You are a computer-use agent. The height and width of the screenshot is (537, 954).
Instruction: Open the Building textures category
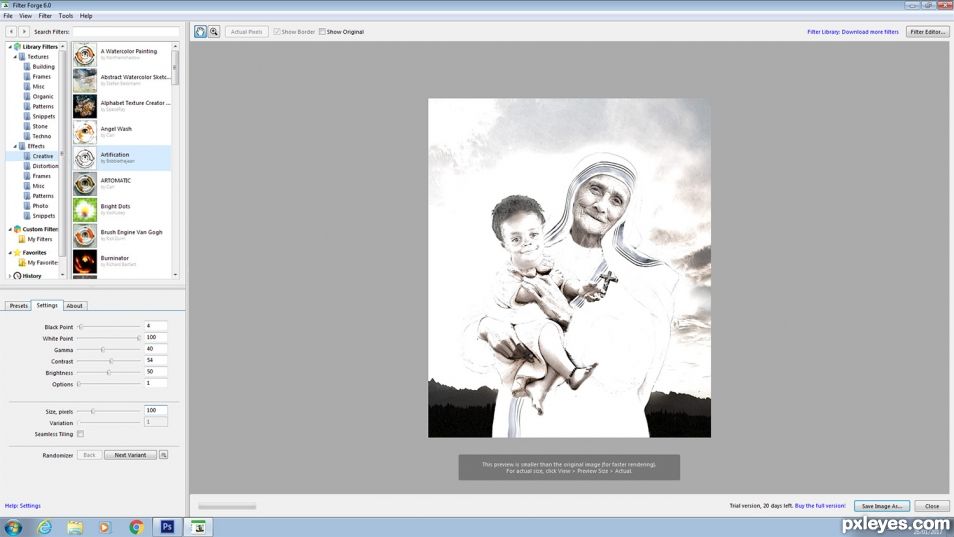point(43,66)
